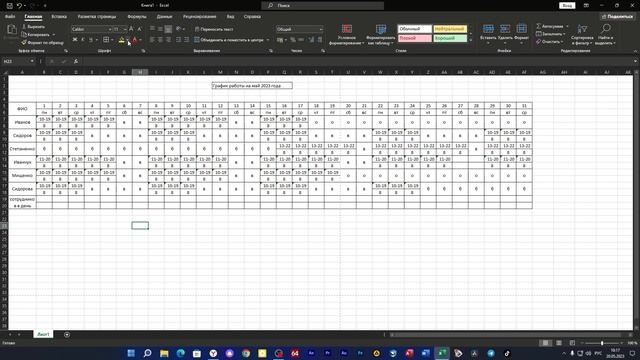The image size is (640, 360).
Task: Toggle wrap text (Переносить текст)
Action: pyautogui.click(x=214, y=29)
